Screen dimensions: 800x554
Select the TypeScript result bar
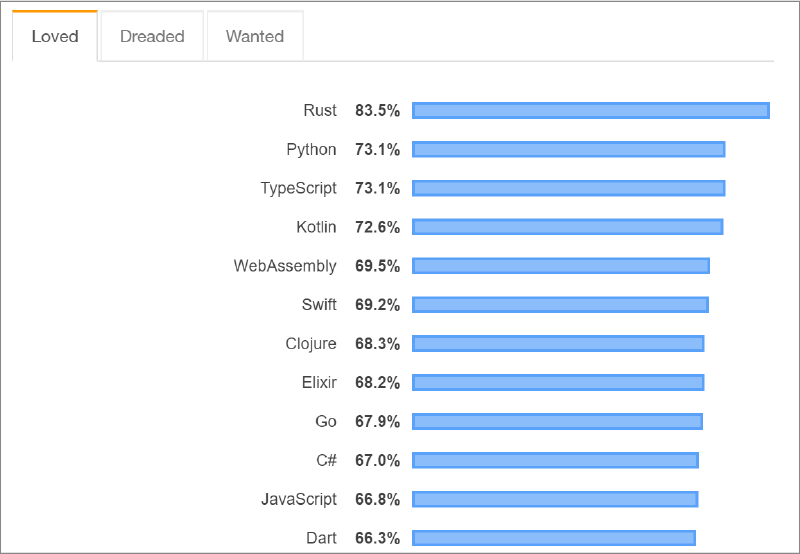coord(568,188)
